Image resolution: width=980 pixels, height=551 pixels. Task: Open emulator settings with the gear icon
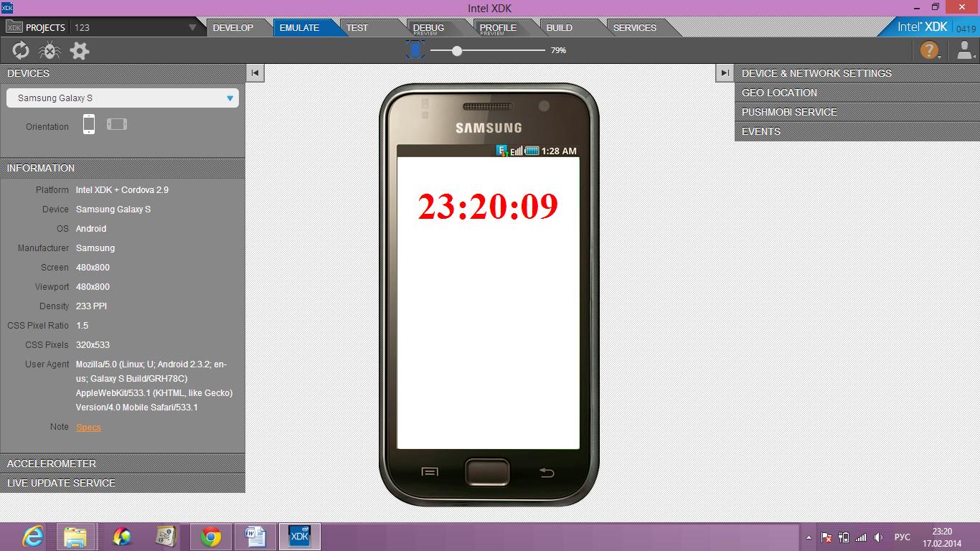pos(80,50)
